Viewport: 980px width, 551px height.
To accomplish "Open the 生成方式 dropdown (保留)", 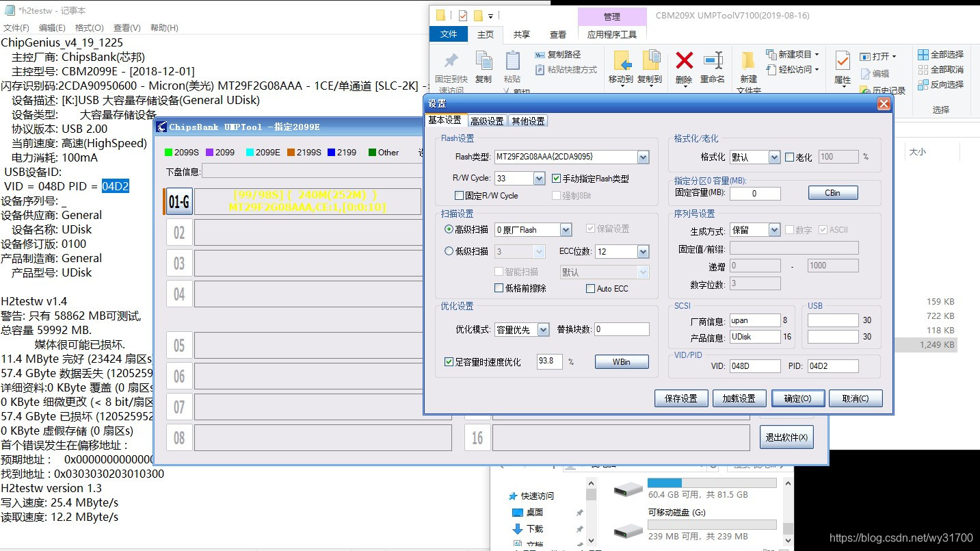I will (774, 230).
